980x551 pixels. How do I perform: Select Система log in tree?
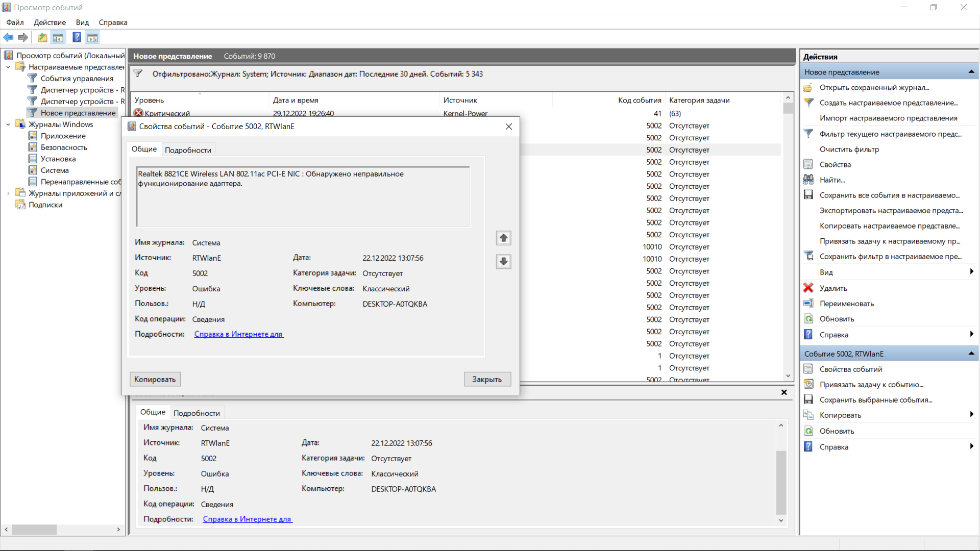[55, 170]
